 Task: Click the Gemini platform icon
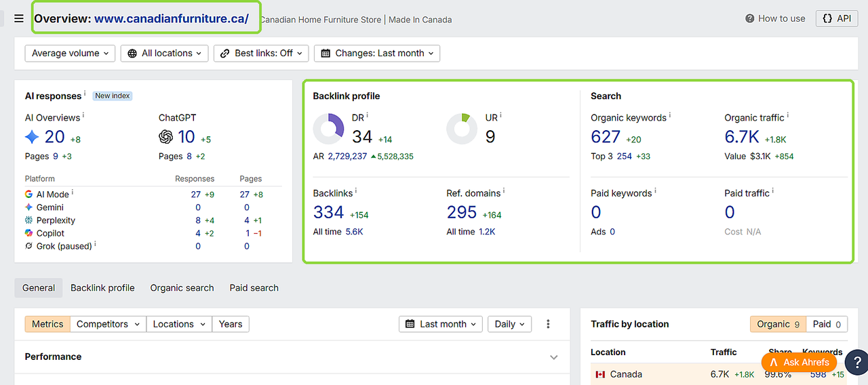click(29, 207)
